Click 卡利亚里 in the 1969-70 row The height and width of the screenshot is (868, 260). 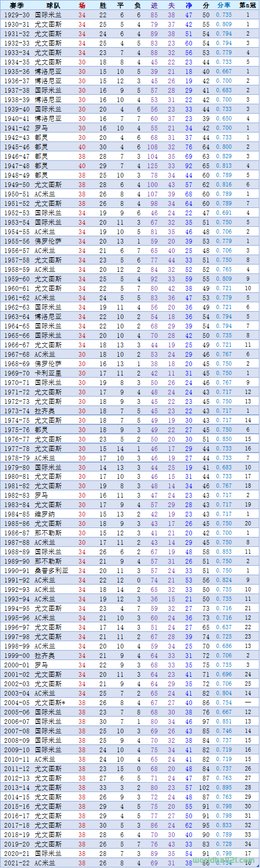pos(48,373)
